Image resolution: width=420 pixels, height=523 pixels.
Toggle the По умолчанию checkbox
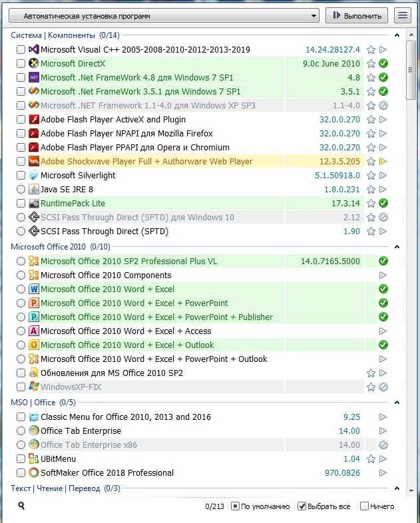click(x=235, y=506)
